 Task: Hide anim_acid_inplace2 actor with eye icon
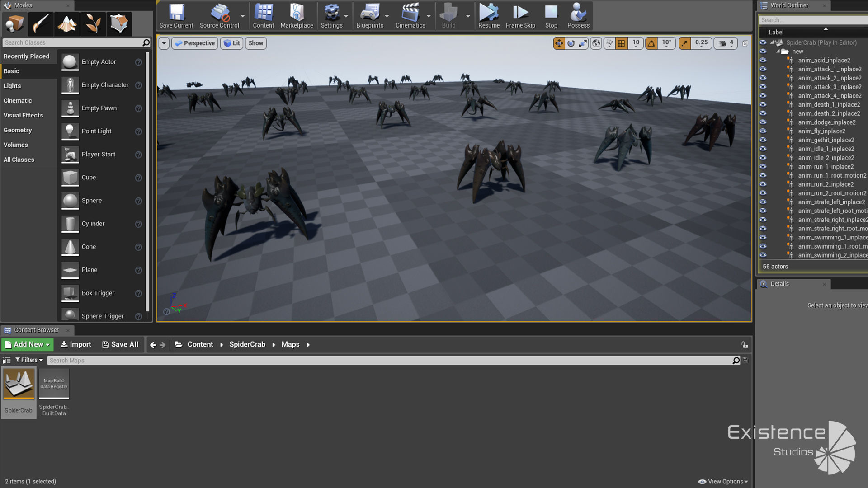coord(763,60)
